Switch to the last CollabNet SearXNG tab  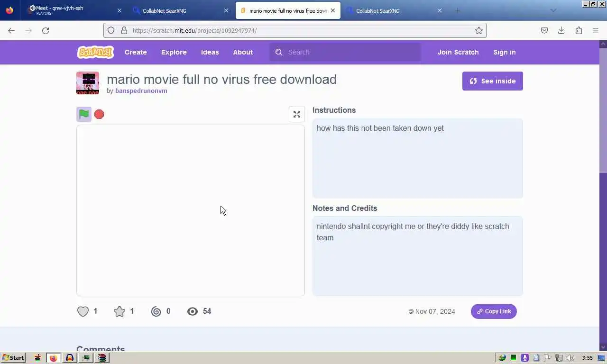pyautogui.click(x=394, y=10)
